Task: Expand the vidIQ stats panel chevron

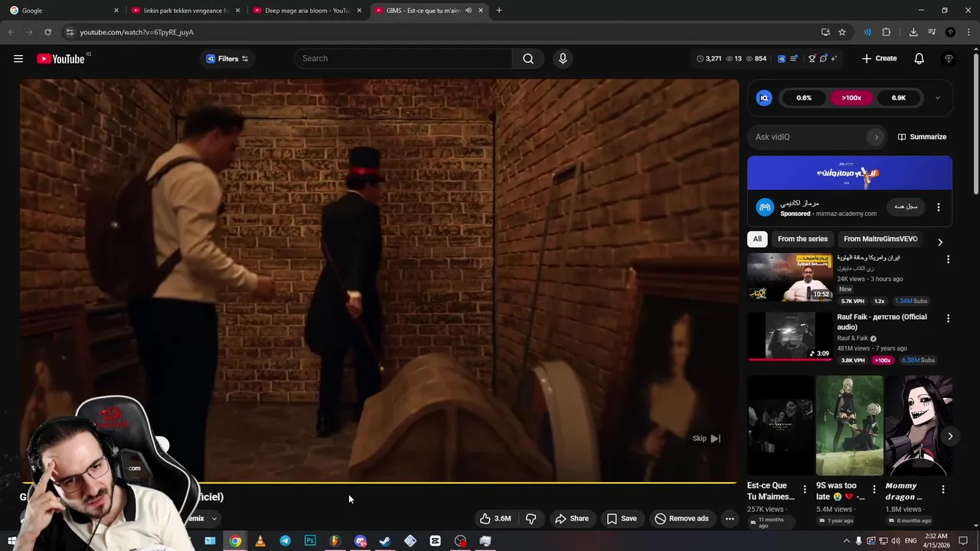Action: pos(937,98)
